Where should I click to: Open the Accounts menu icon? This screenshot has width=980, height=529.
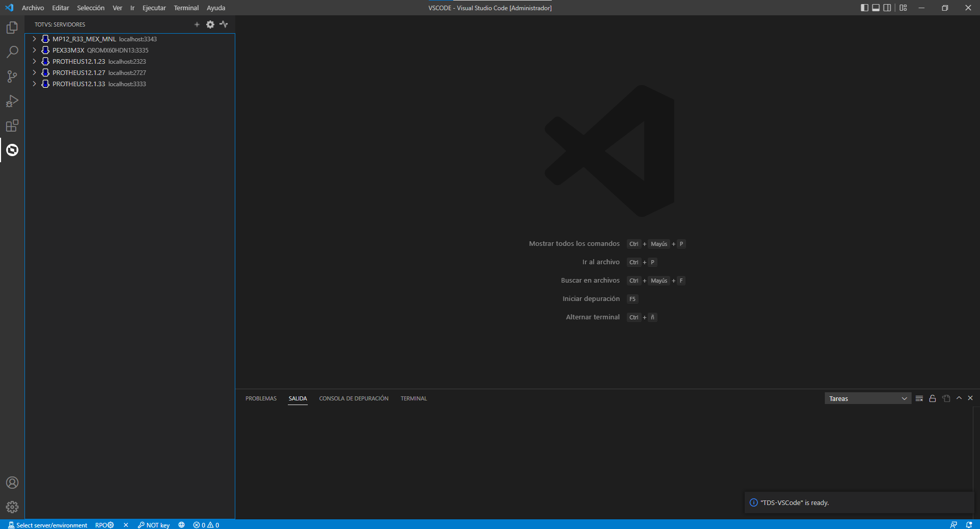click(12, 483)
